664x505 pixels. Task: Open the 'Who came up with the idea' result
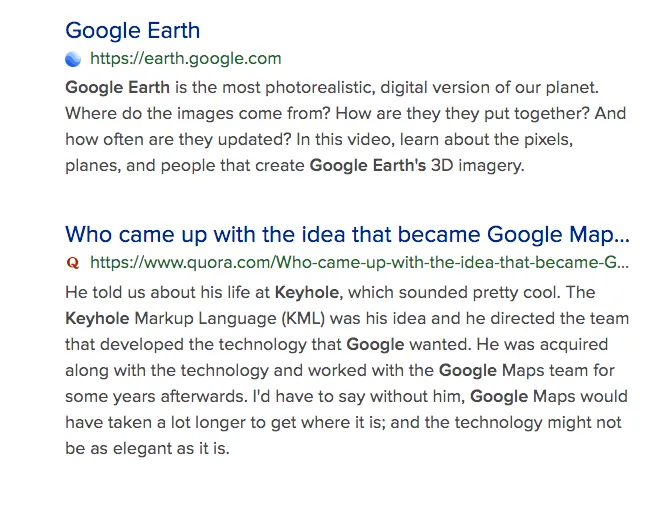(347, 235)
